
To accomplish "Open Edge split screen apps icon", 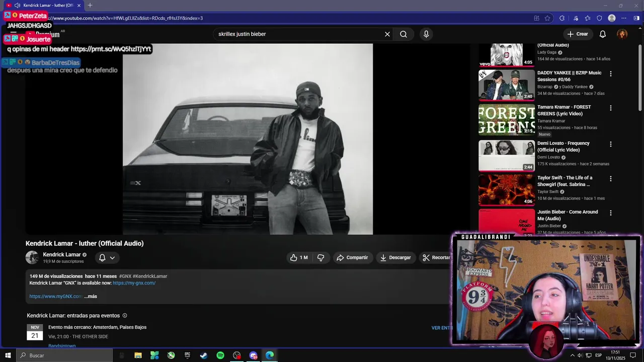I will point(537,18).
